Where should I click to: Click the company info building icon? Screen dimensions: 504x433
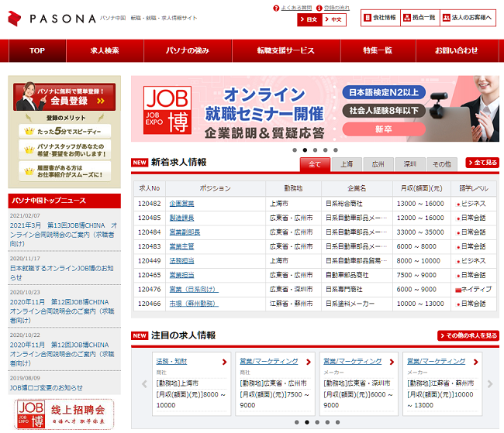point(367,17)
